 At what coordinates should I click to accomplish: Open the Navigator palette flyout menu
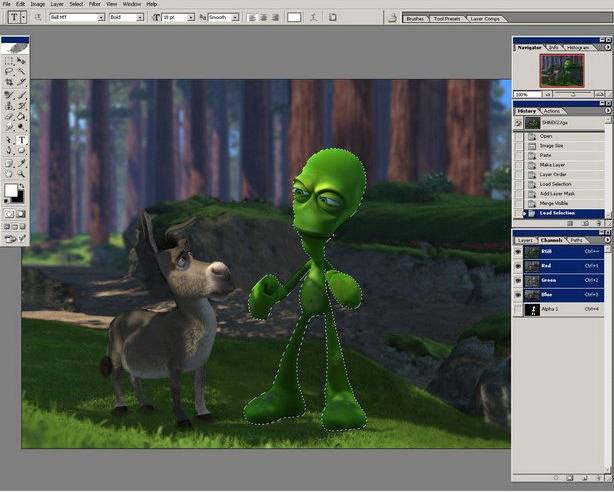(608, 47)
